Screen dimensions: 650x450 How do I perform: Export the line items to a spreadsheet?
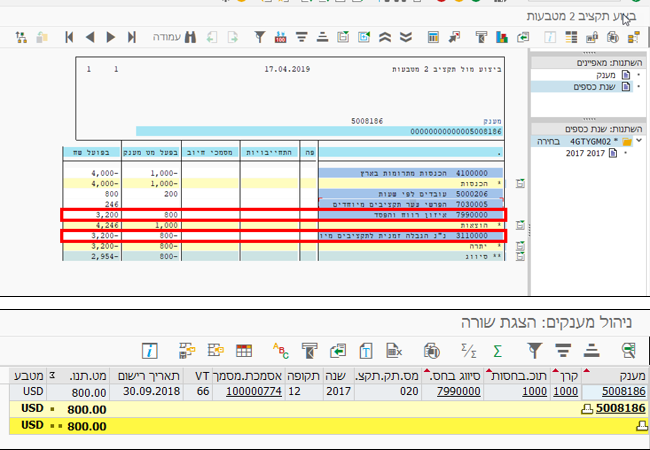(x=394, y=351)
